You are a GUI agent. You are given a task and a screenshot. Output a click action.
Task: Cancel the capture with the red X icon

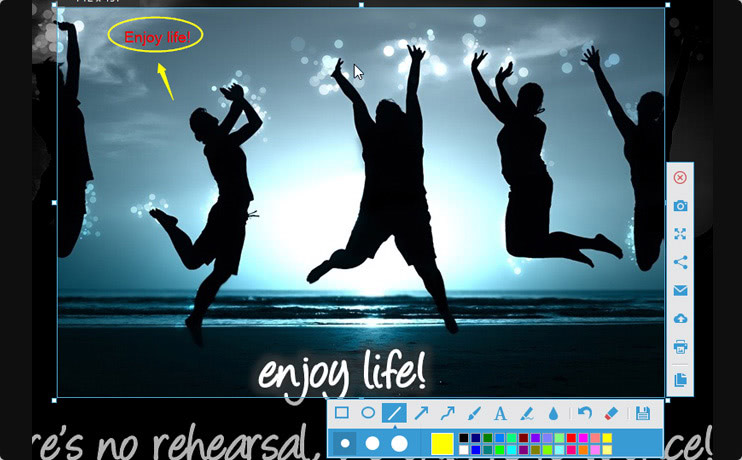[x=680, y=177]
